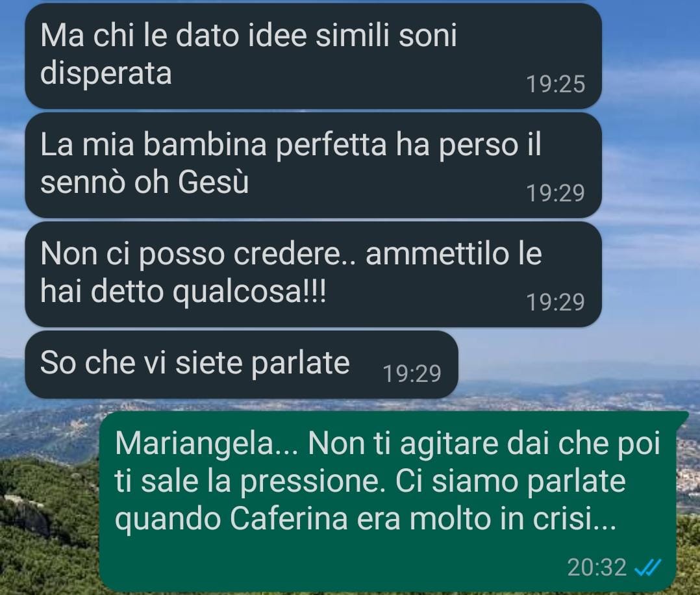Tap message 'So che vi siete parlate'
The width and height of the screenshot is (700, 595).
[x=242, y=364]
